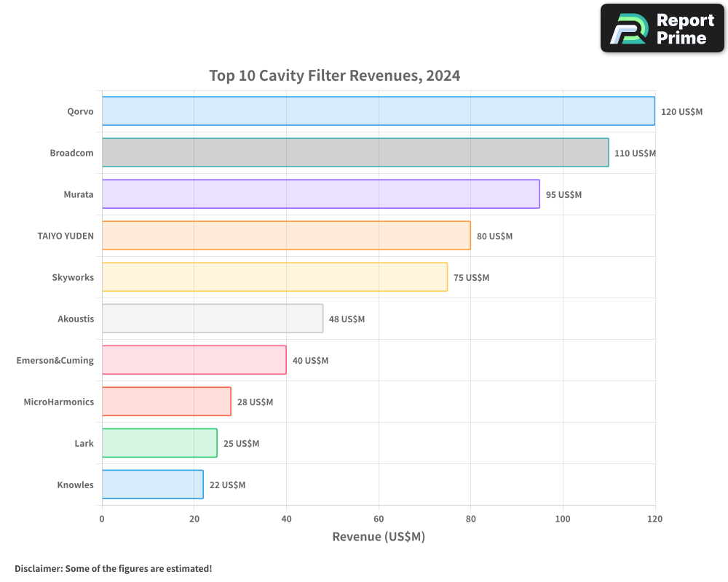
Task: Click the TAIYO YUDEN orange bar
Action: tap(286, 236)
